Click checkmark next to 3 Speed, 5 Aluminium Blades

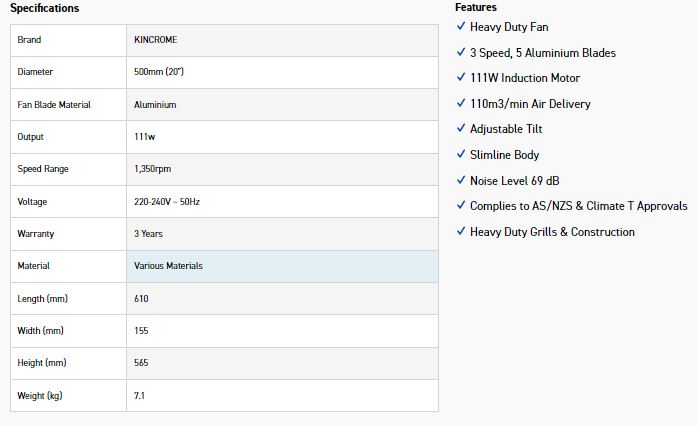click(x=460, y=53)
